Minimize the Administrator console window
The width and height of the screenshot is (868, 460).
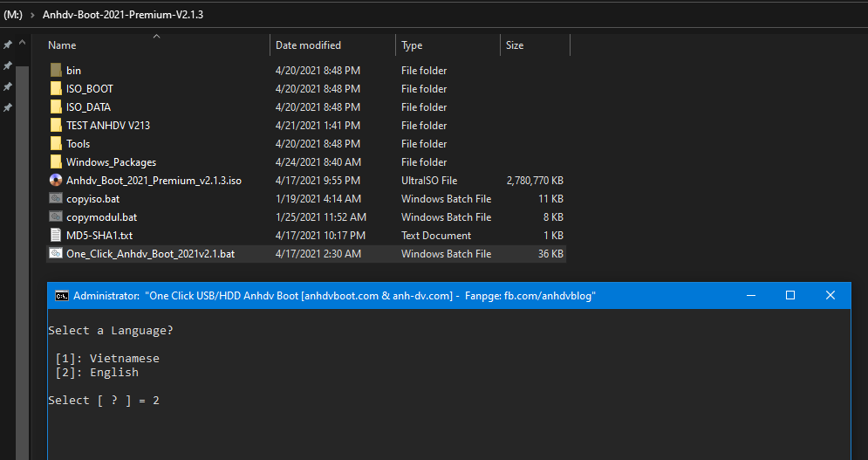coord(750,295)
